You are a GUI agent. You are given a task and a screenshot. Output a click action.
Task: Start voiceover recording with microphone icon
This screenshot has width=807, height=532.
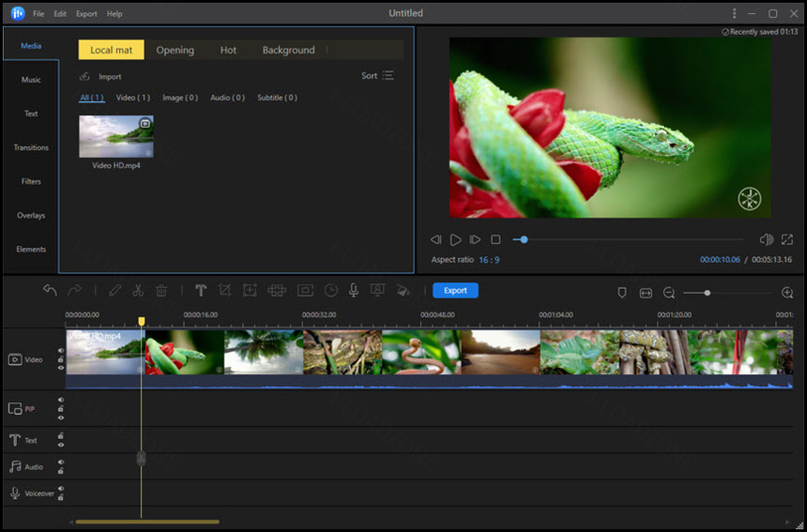point(354,290)
